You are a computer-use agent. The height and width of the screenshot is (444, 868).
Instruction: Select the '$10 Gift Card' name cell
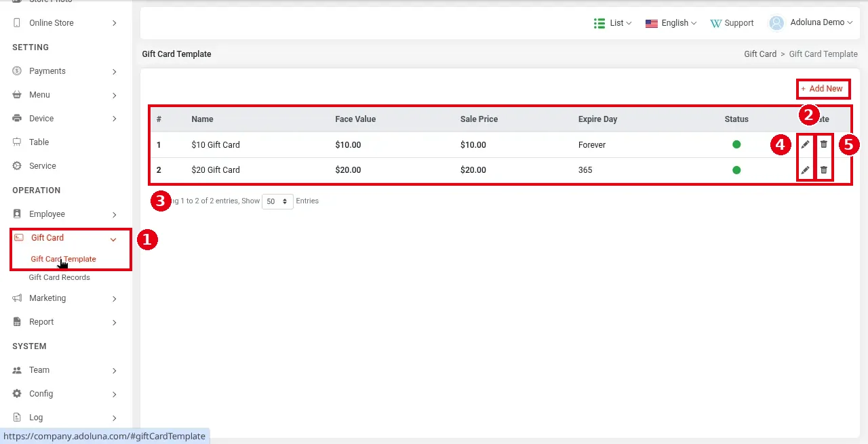(x=215, y=145)
